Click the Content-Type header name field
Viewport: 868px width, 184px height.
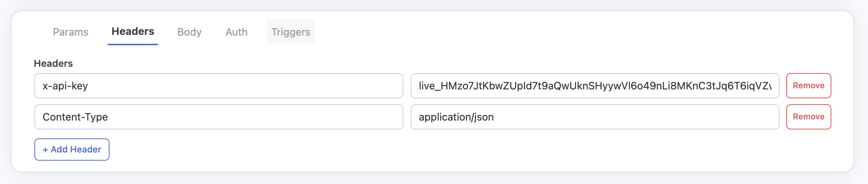point(219,117)
